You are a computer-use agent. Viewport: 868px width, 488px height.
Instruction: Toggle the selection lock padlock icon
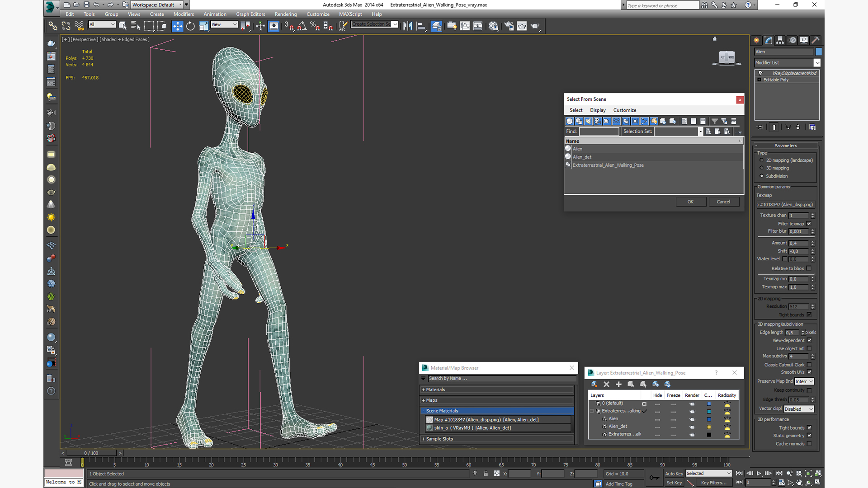486,474
